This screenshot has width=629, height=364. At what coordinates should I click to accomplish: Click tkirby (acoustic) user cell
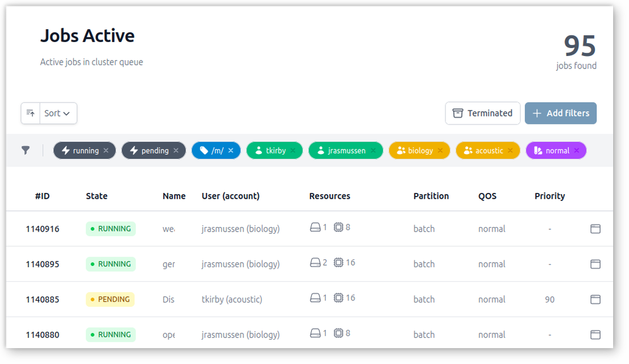(x=232, y=299)
